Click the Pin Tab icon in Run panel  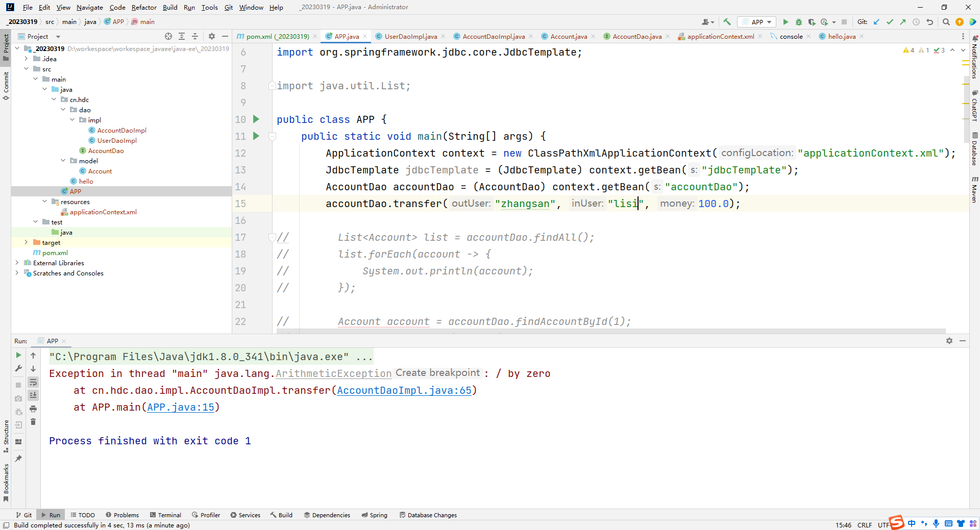pos(18,459)
